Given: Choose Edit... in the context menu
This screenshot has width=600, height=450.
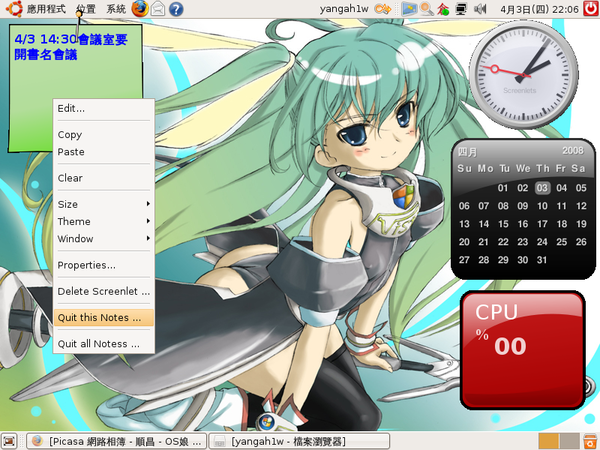Looking at the screenshot, I should click(x=104, y=109).
